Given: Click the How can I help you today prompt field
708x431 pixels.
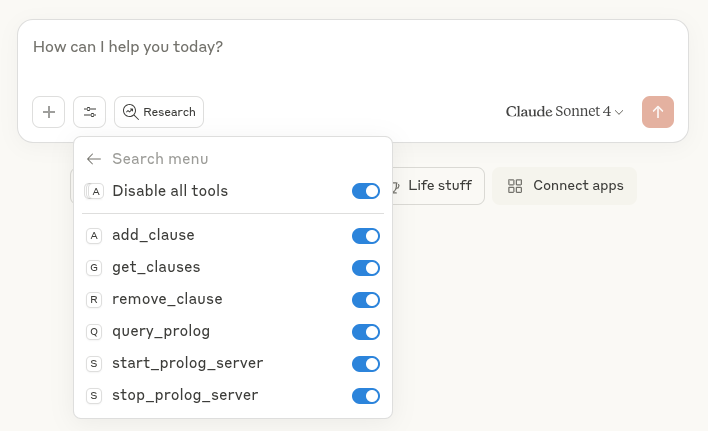Looking at the screenshot, I should click(353, 47).
